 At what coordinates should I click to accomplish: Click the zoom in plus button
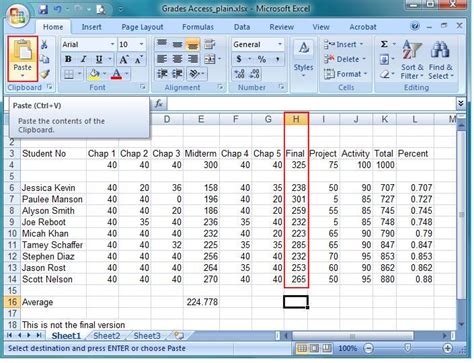[x=448, y=349]
